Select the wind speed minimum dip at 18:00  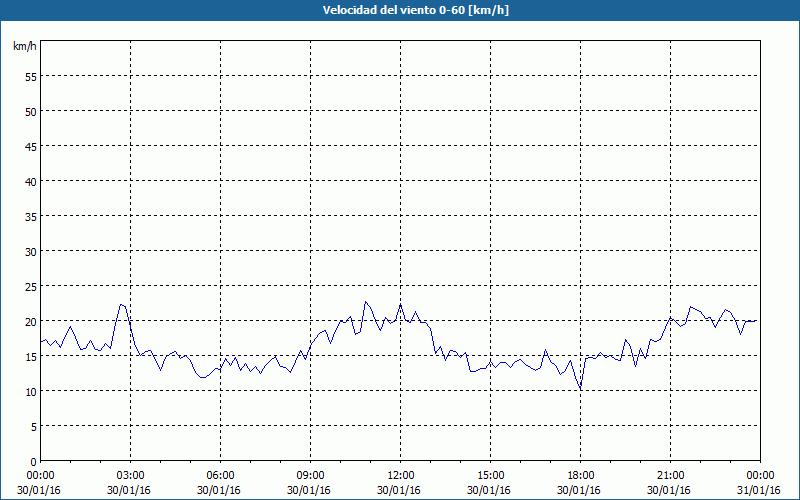pos(581,389)
